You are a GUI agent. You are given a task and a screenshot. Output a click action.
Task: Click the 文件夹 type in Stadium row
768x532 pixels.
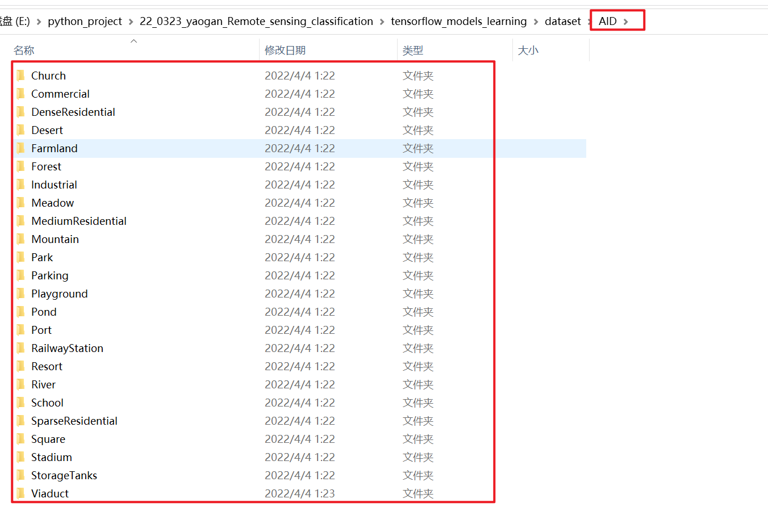pyautogui.click(x=418, y=457)
